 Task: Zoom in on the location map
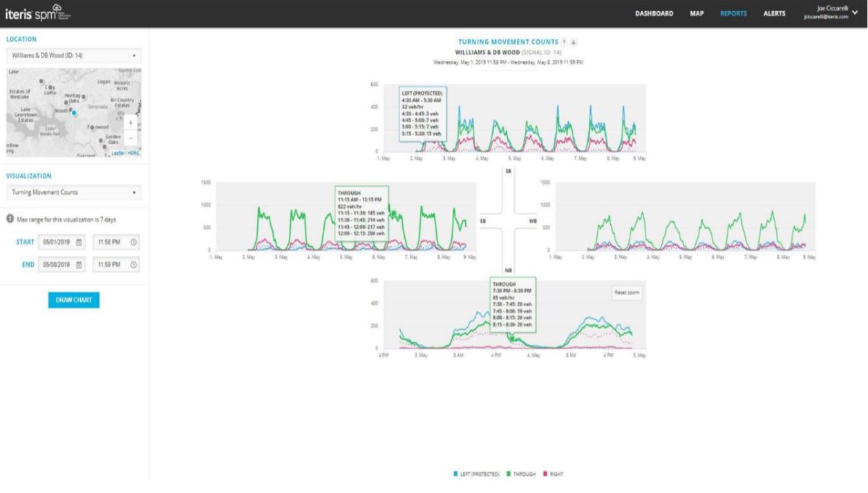coord(131,123)
